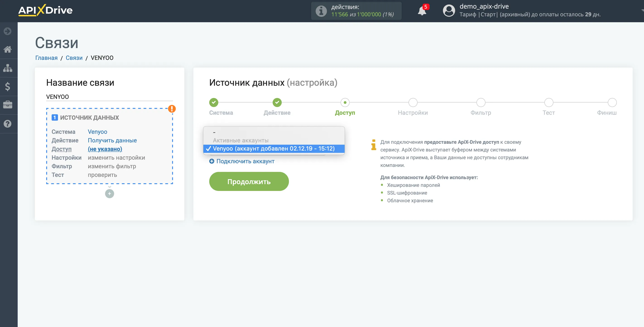Screen dimensions: 644x327
Task: Go to the Действие step
Action: pos(277,102)
